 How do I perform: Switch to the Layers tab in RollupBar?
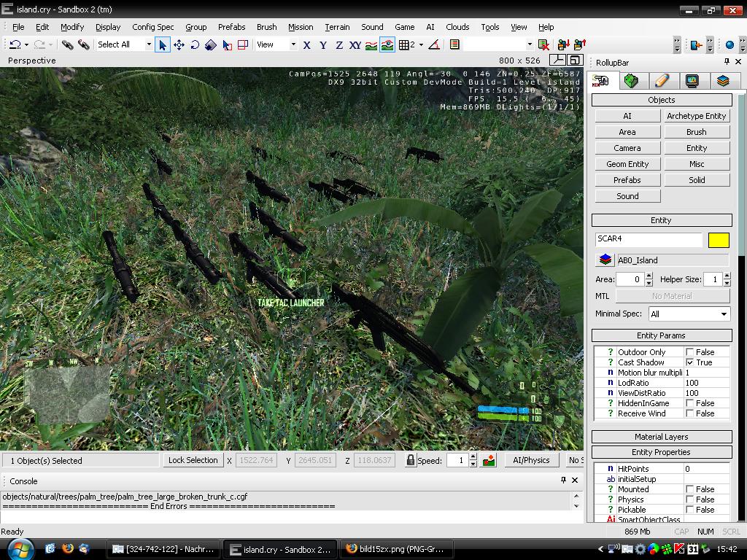[723, 81]
